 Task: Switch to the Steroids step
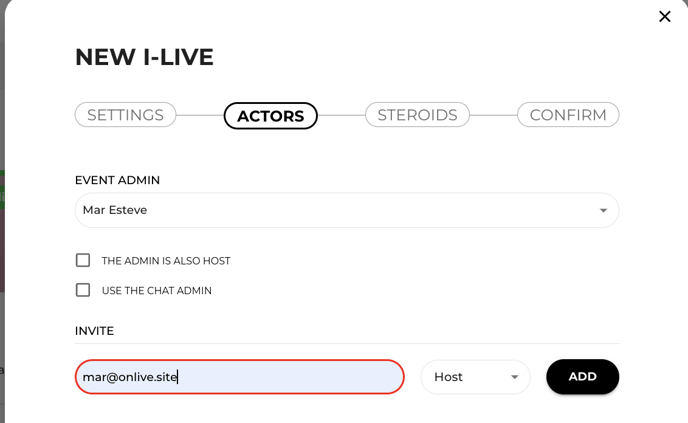(x=417, y=115)
